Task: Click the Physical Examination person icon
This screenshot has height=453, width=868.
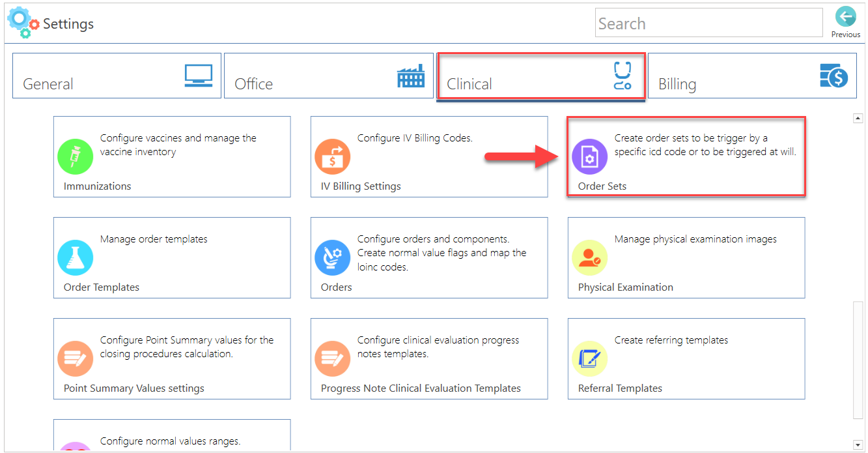Action: pos(590,257)
